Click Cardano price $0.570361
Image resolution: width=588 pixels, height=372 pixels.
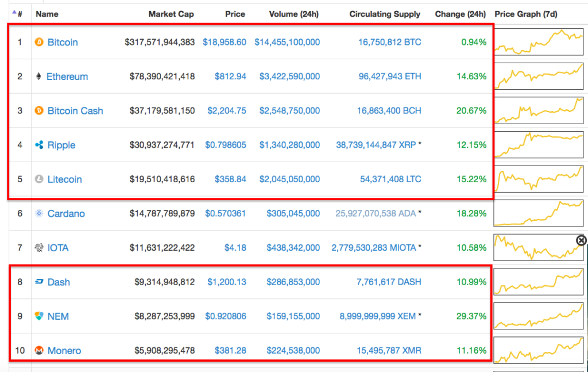(225, 213)
